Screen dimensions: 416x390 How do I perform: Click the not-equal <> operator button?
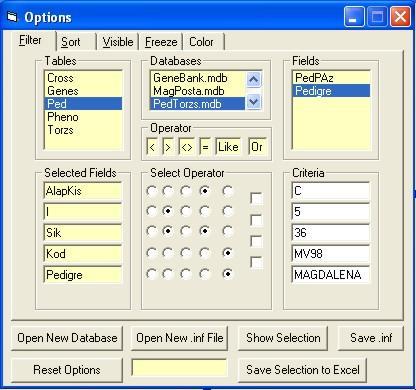coord(186,147)
